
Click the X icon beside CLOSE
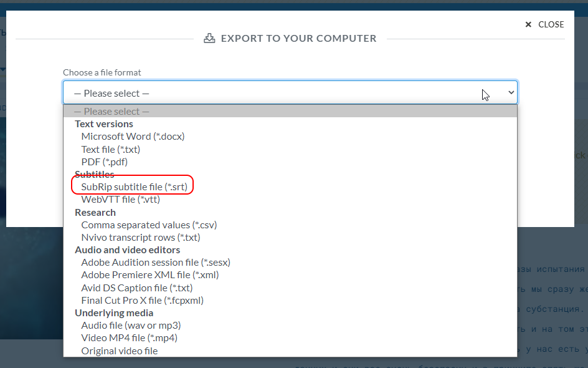528,24
